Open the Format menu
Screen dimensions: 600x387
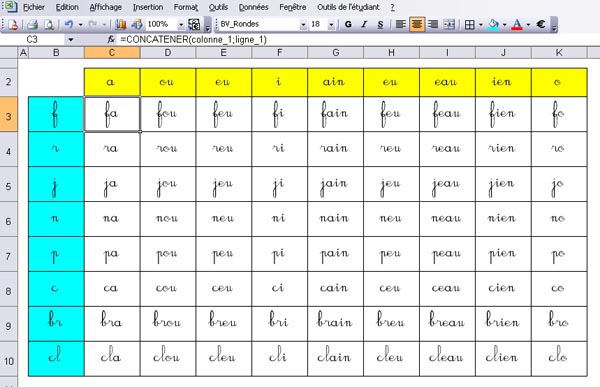click(x=186, y=7)
